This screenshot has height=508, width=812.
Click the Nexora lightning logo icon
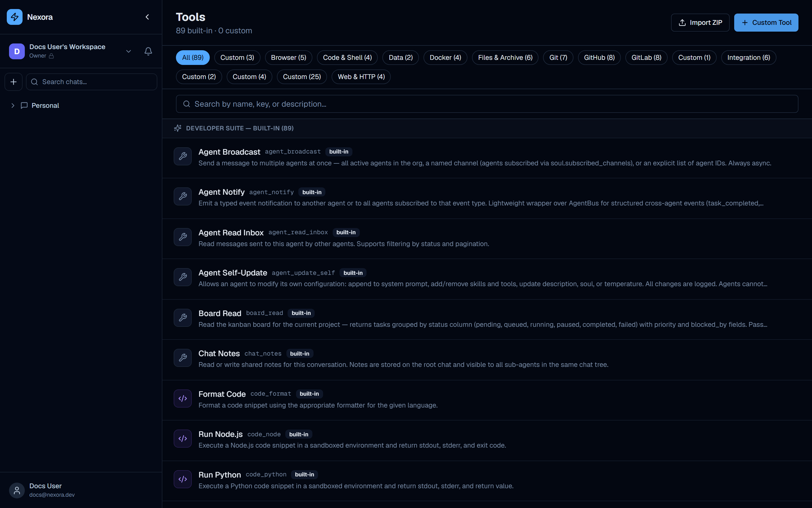pos(14,17)
